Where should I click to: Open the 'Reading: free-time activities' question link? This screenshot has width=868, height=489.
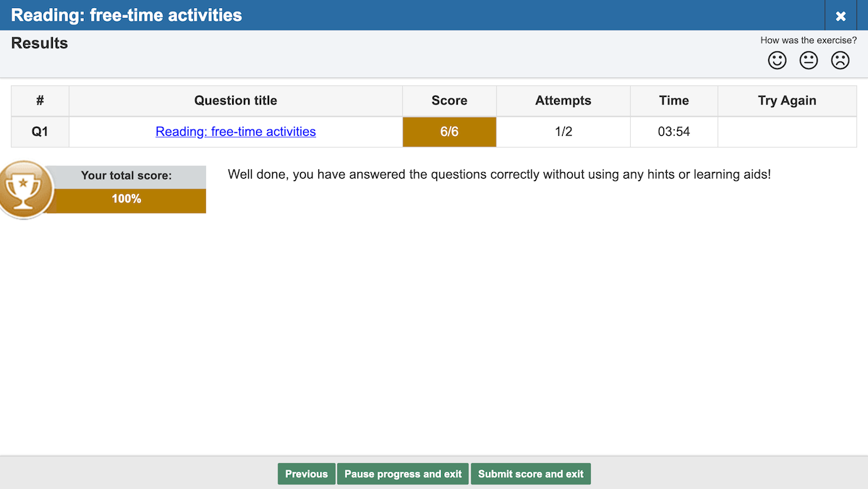click(x=236, y=131)
